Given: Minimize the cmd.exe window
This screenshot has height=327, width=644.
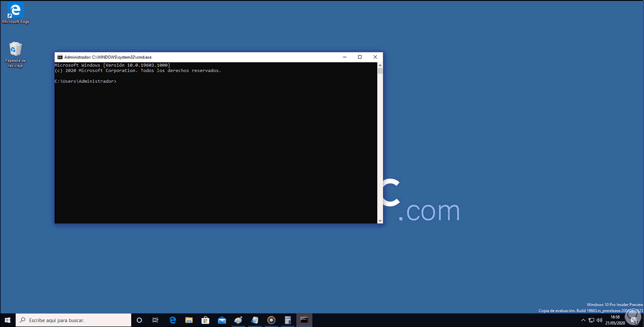Looking at the screenshot, I should coord(345,57).
